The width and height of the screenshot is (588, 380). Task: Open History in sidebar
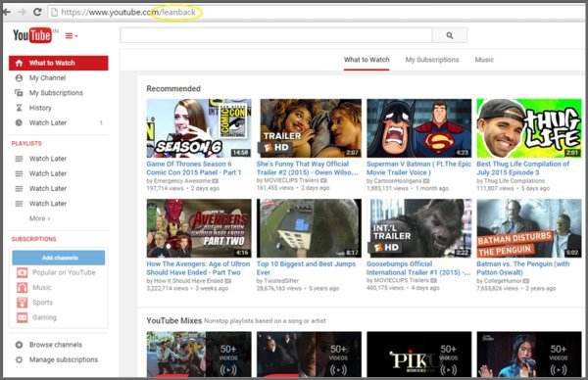(x=40, y=108)
